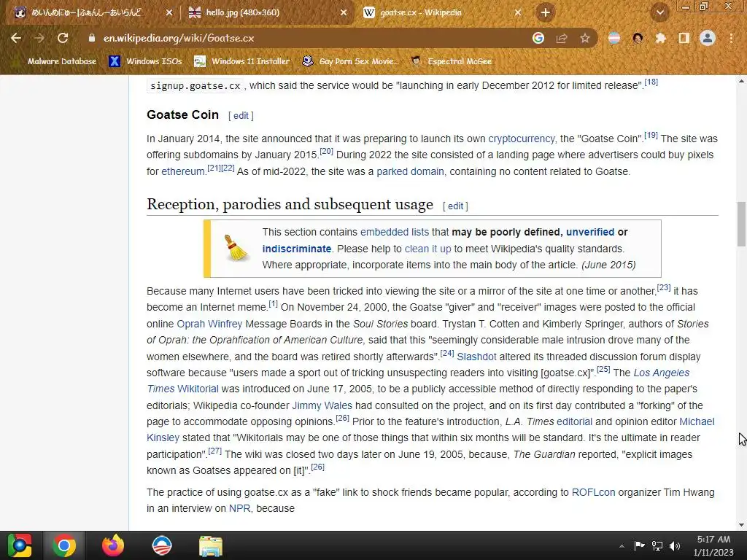Jump to citation [24]
747x560 pixels.
point(447,354)
